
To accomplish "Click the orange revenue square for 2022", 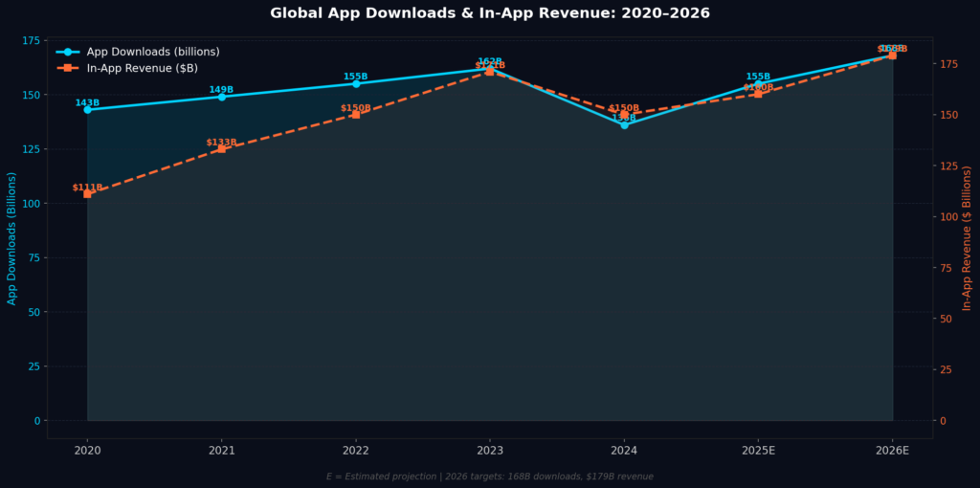I will [x=356, y=115].
